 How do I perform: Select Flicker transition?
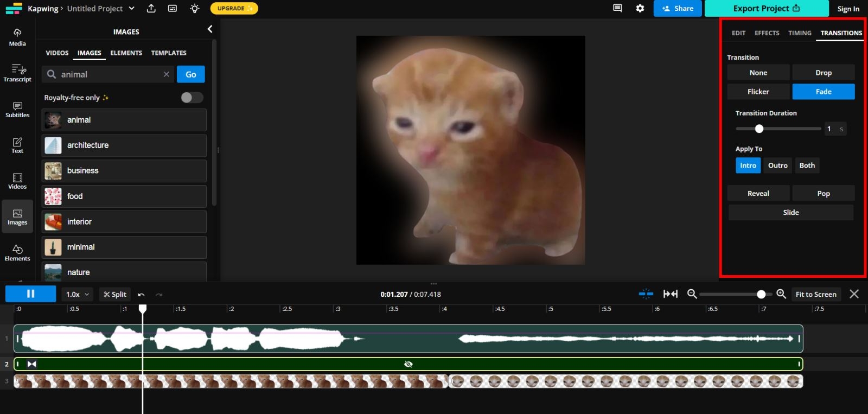[758, 92]
